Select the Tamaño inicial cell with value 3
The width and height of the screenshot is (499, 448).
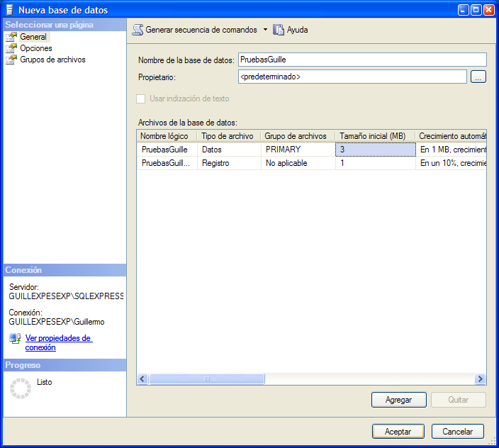pyautogui.click(x=374, y=150)
